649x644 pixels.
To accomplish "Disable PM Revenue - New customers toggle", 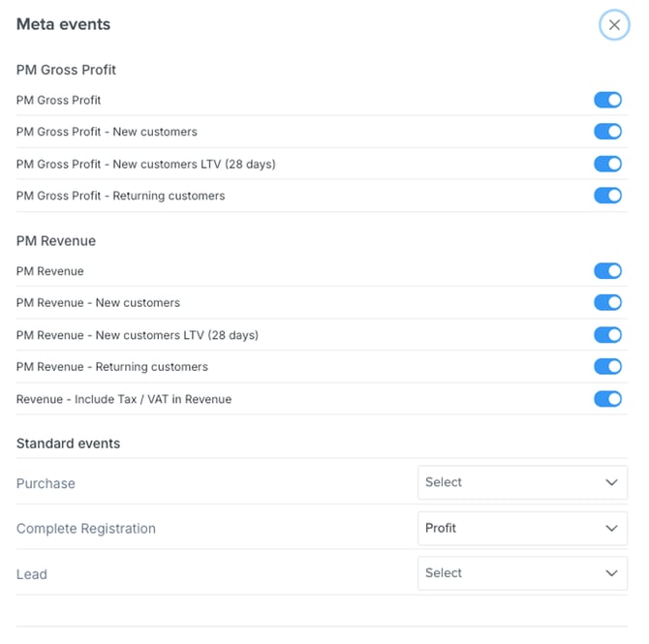I will coord(607,303).
